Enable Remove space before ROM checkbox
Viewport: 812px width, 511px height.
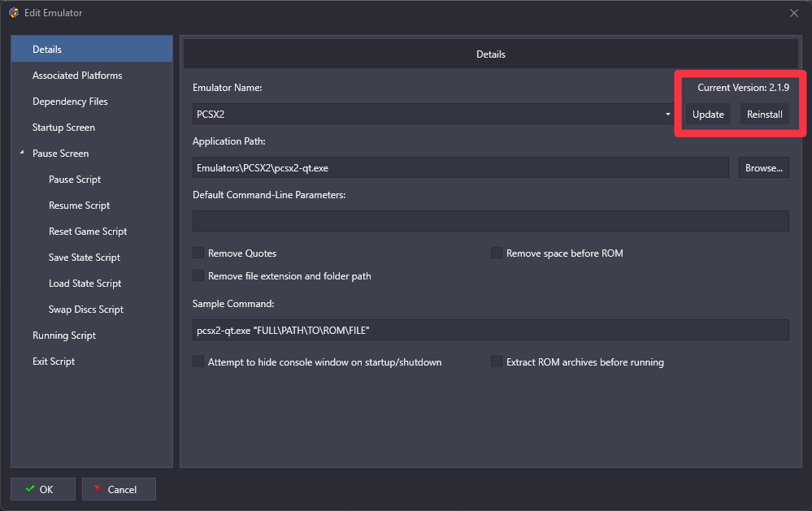[497, 253]
